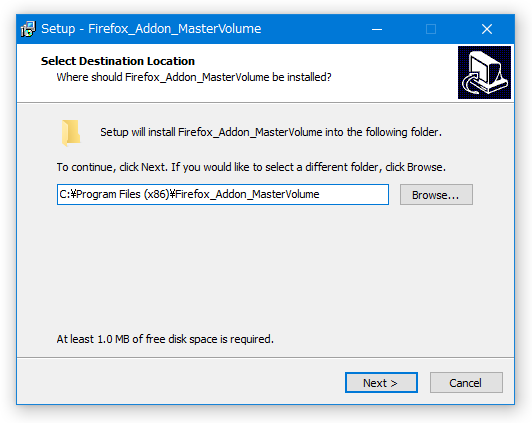The width and height of the screenshot is (532, 423).
Task: Click 'Program Files (x86)' inside the path field
Action: pos(122,194)
